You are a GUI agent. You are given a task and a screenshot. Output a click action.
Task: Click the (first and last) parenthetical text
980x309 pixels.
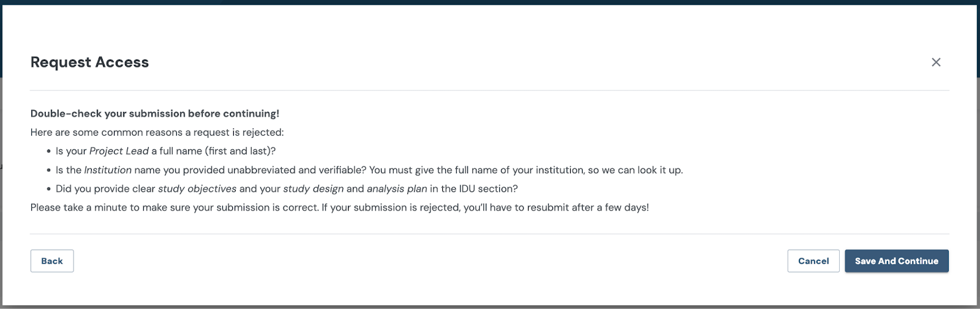click(240, 151)
